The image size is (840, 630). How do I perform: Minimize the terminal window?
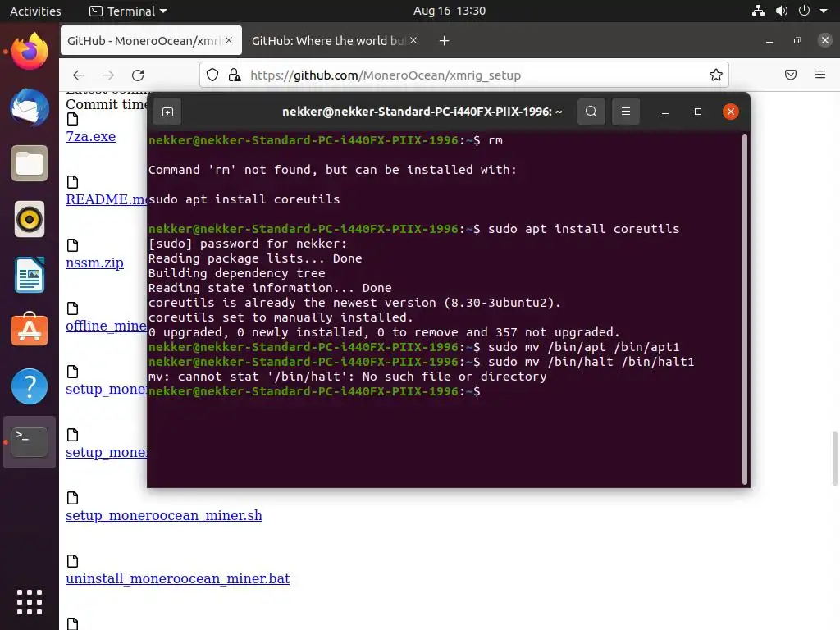pos(664,112)
